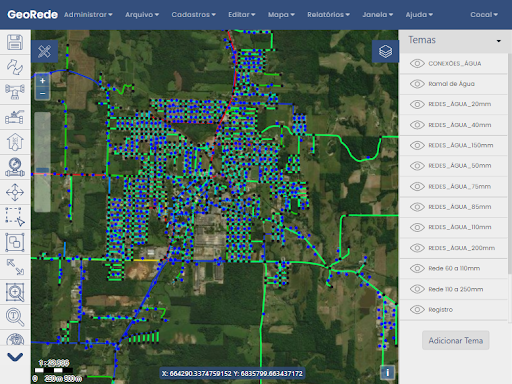The width and height of the screenshot is (512, 384).
Task: Click the map zoom level slider
Action: pyautogui.click(x=43, y=162)
